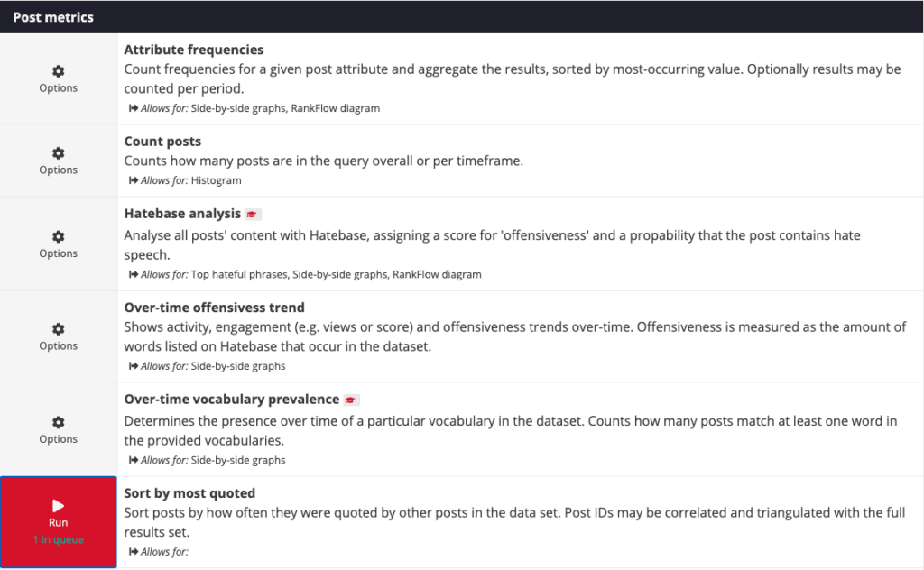Click the Attribute frequencies processor title

193,49
